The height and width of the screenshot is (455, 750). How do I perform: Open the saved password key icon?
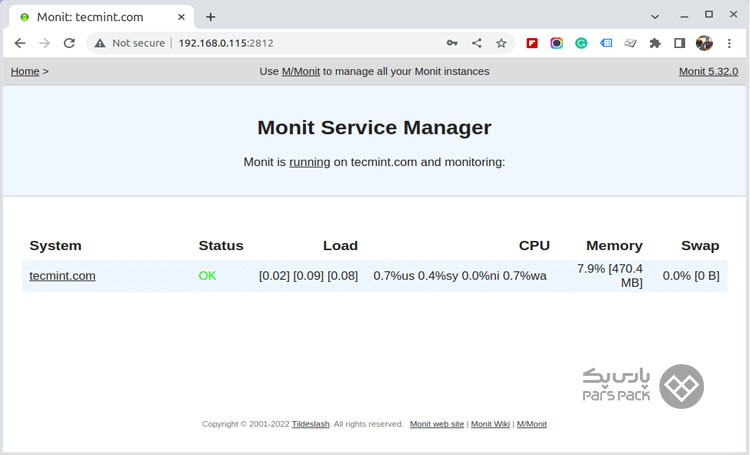point(452,43)
